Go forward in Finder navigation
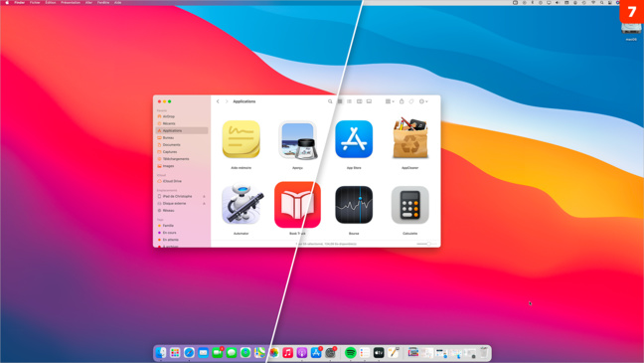 [227, 101]
